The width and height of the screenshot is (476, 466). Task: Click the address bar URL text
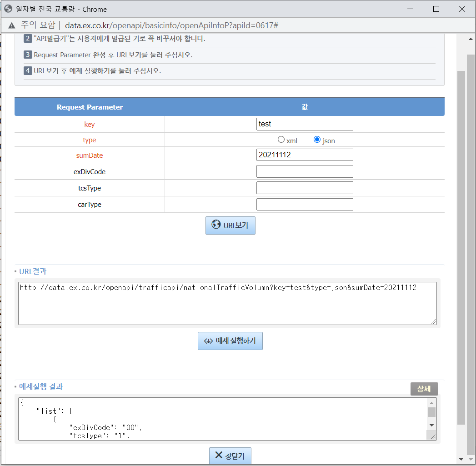pos(171,25)
